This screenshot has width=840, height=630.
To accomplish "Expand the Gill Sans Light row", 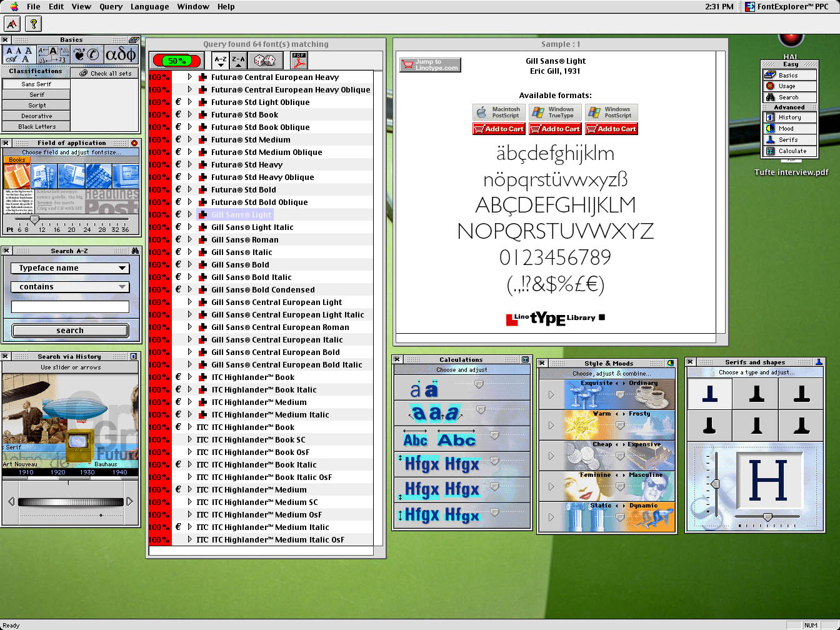I will coord(189,214).
